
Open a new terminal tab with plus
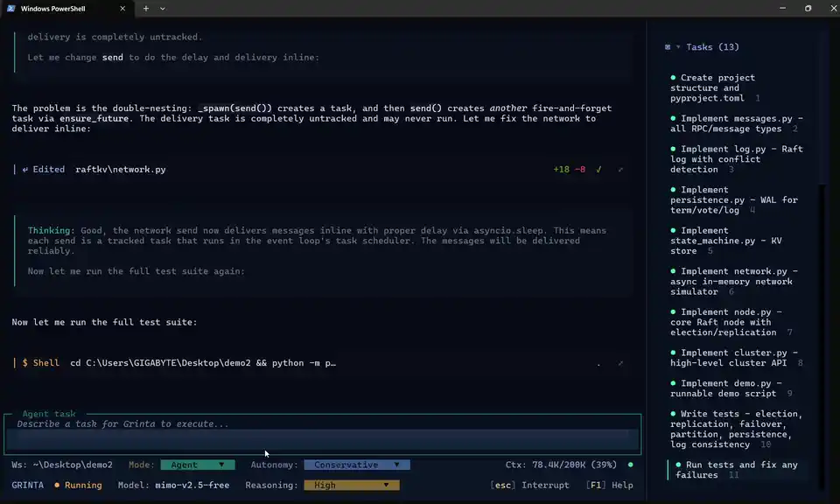click(x=146, y=9)
